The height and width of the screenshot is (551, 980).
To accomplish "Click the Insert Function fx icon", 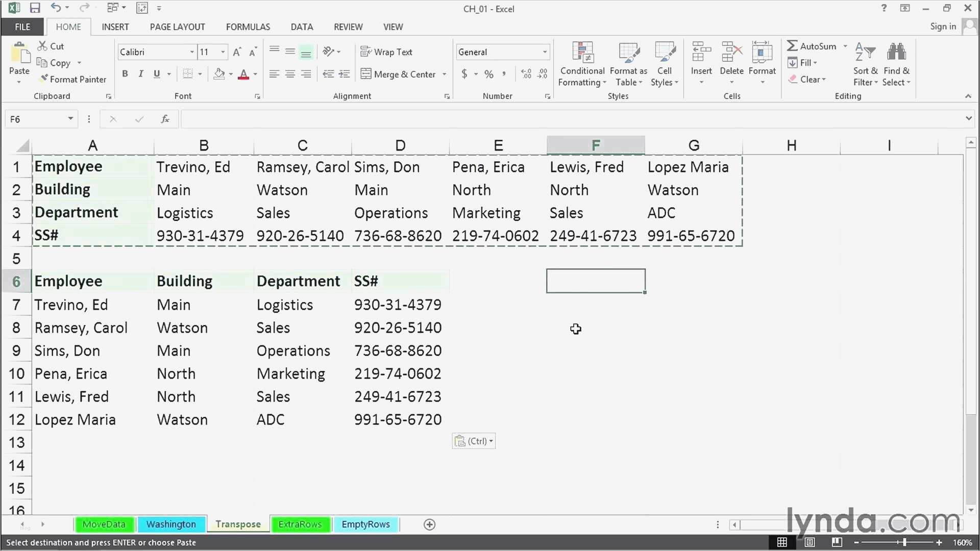I will pos(165,119).
